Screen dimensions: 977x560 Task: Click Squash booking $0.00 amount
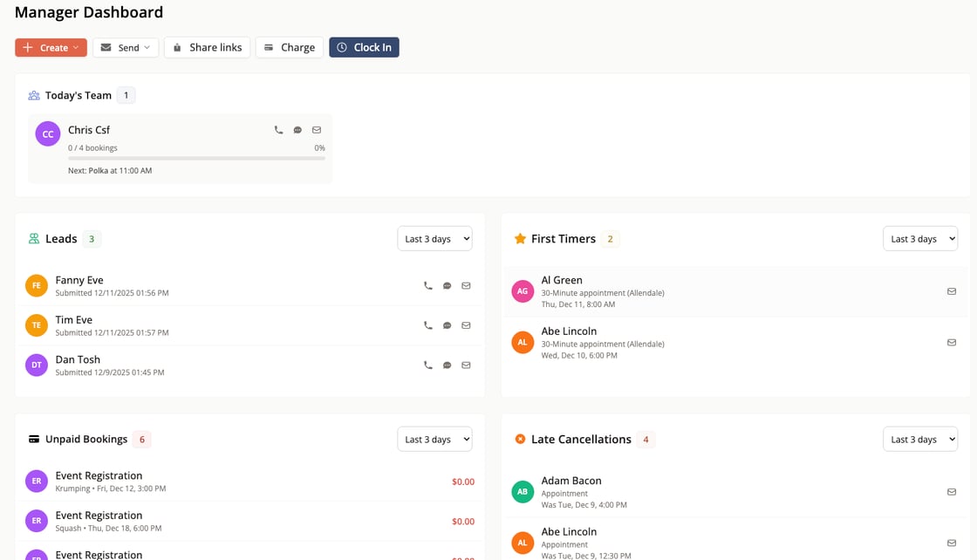(463, 522)
